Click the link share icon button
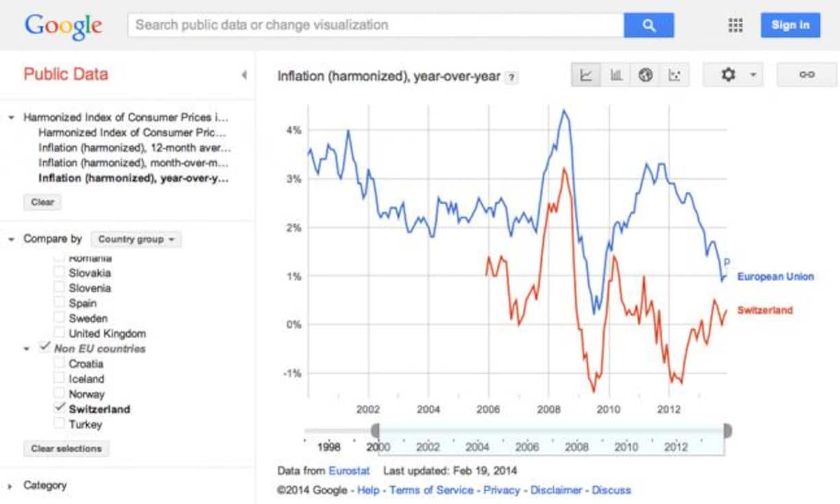840x504 pixels. (806, 75)
